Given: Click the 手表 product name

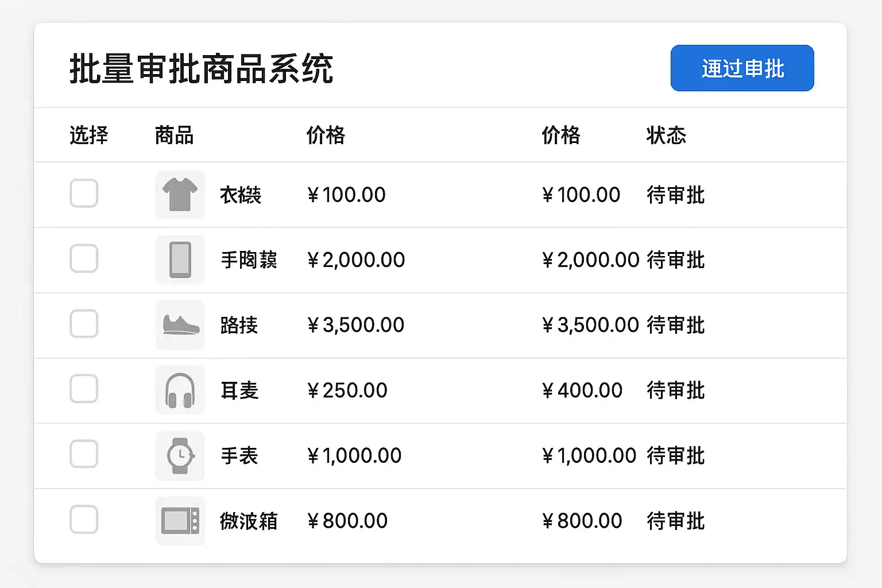Looking at the screenshot, I should click(x=239, y=456).
